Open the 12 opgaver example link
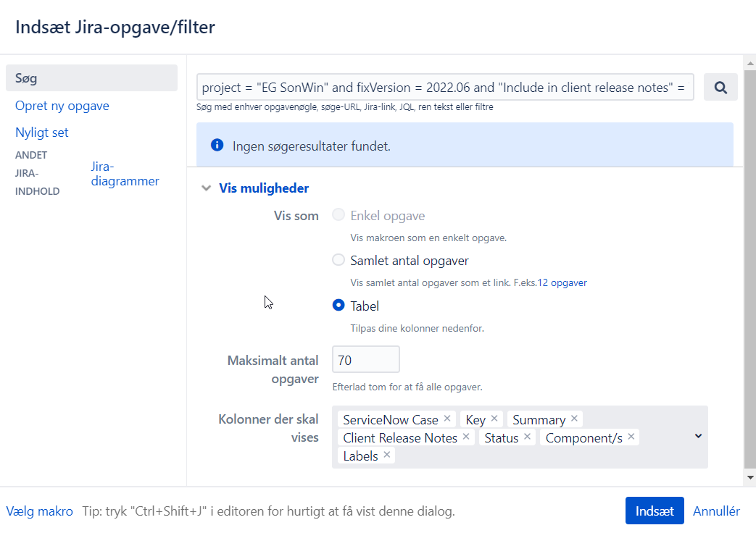756x533 pixels. [x=562, y=283]
